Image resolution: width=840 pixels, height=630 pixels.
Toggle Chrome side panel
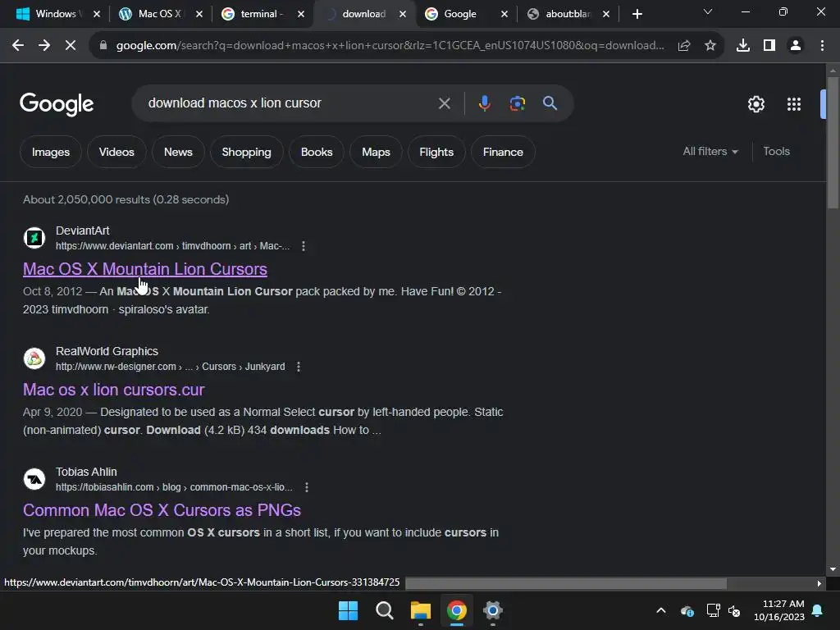pos(769,46)
